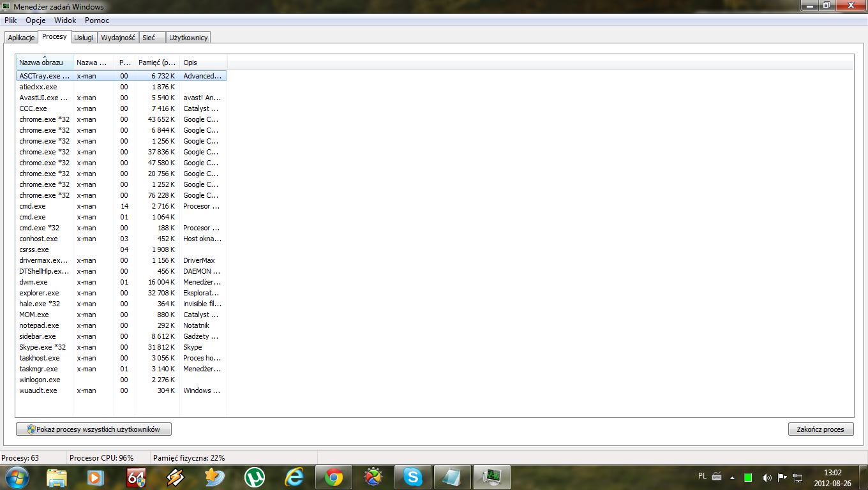The image size is (868, 490).
Task: Launch Windows Media Player from taskbar
Action: click(95, 477)
